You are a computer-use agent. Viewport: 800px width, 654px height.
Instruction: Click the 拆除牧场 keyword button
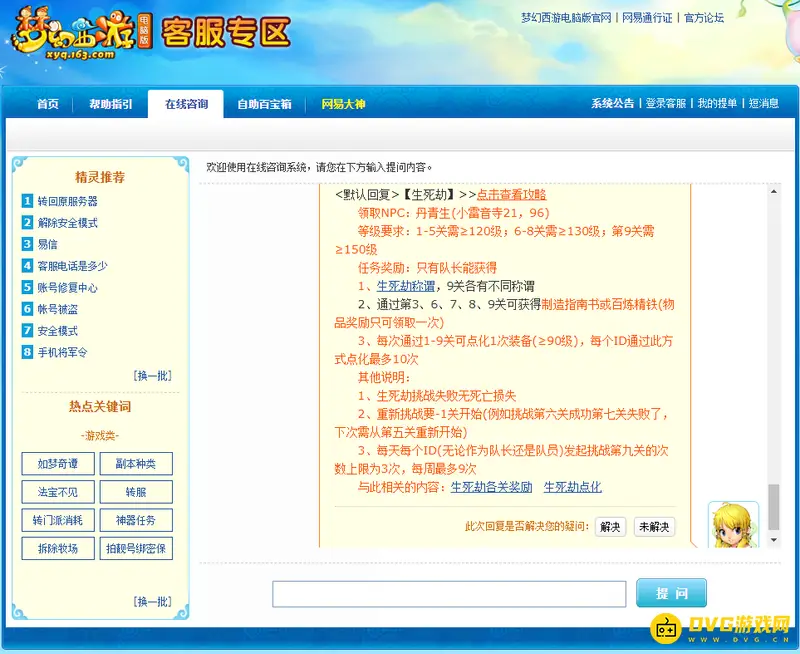click(x=58, y=548)
